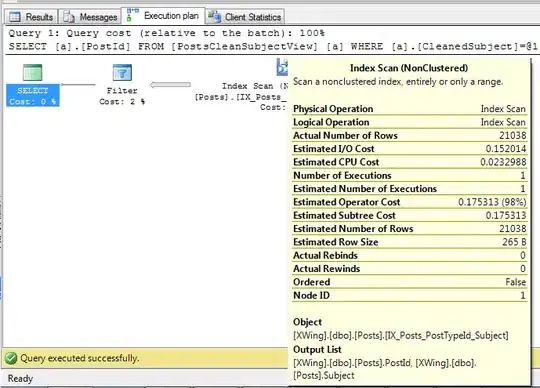Open the Client Statistics tab
540x388 pixels.
[245, 17]
